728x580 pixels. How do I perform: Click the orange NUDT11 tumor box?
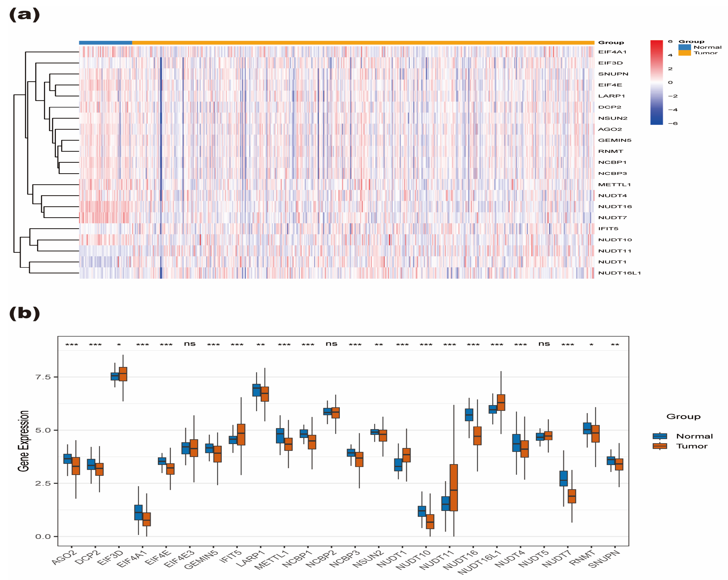454,487
